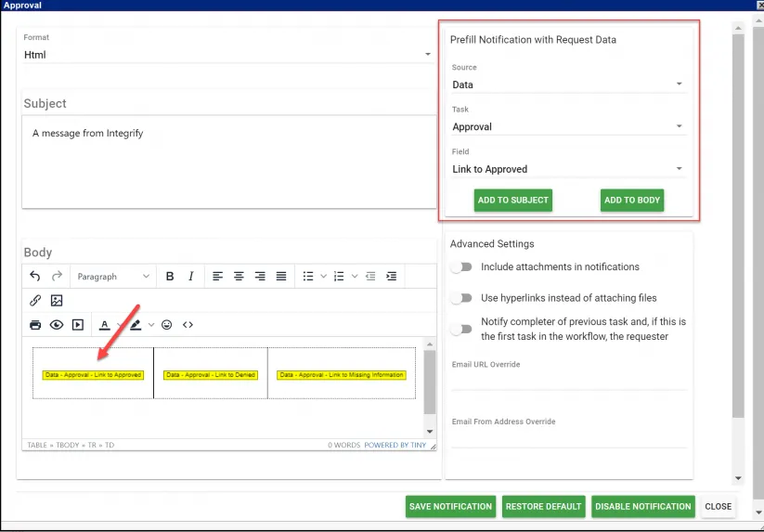764x532 pixels.
Task: Open the emoticons picker
Action: click(x=167, y=325)
